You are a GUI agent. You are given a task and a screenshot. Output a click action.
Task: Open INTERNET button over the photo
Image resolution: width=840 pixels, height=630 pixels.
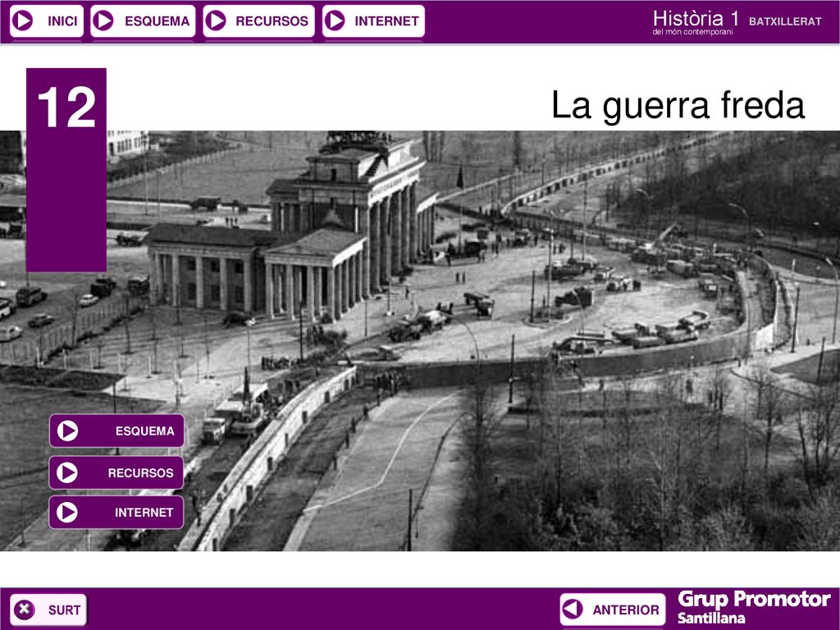[116, 512]
